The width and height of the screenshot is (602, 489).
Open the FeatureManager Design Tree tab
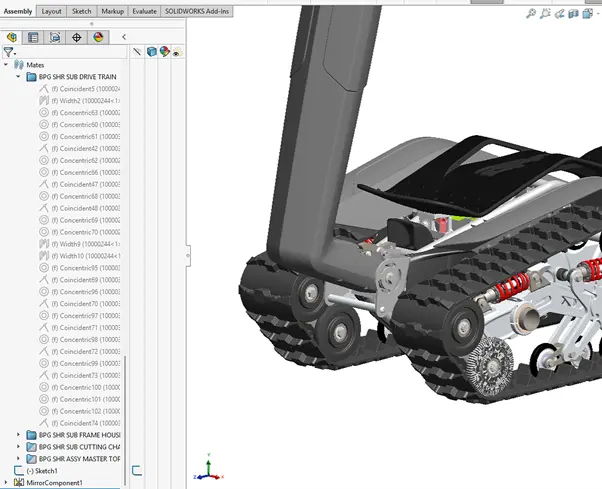tap(12, 37)
